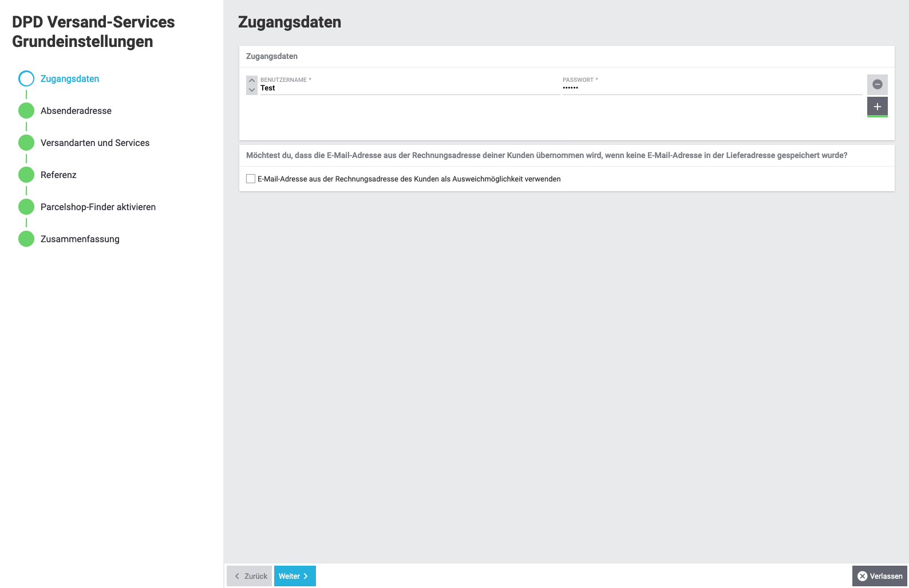
Task: Open Parcelshop-Finder aktivieren step
Action: tap(98, 207)
